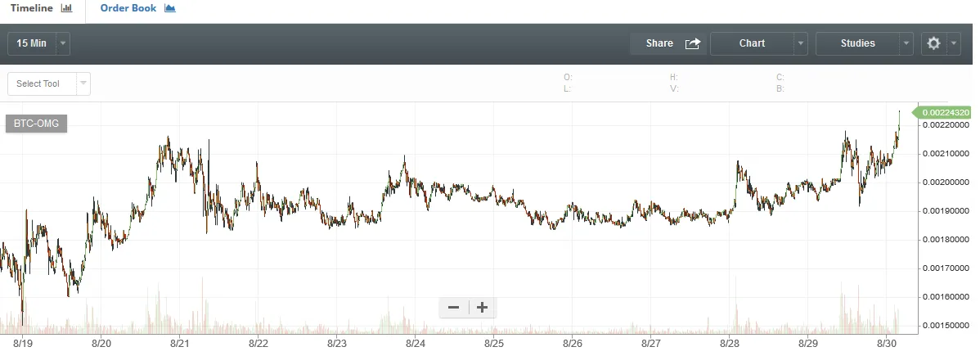Click the 0.00200000 price axis label

coord(946,183)
